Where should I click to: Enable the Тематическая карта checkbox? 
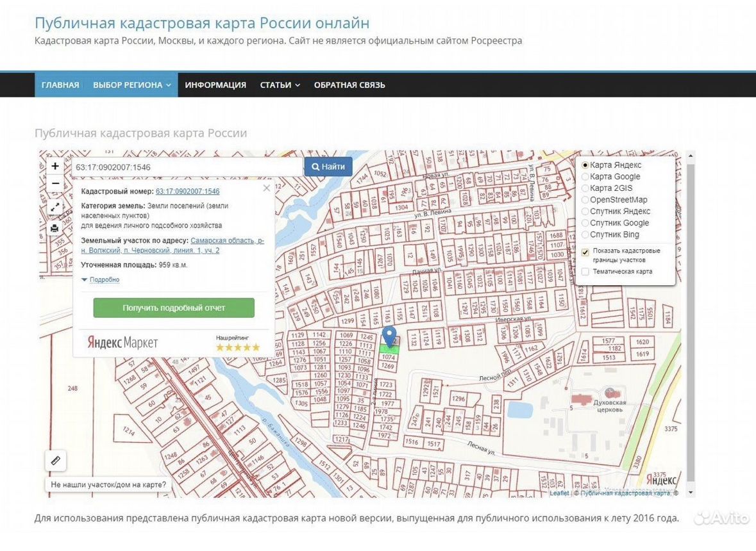coord(585,272)
